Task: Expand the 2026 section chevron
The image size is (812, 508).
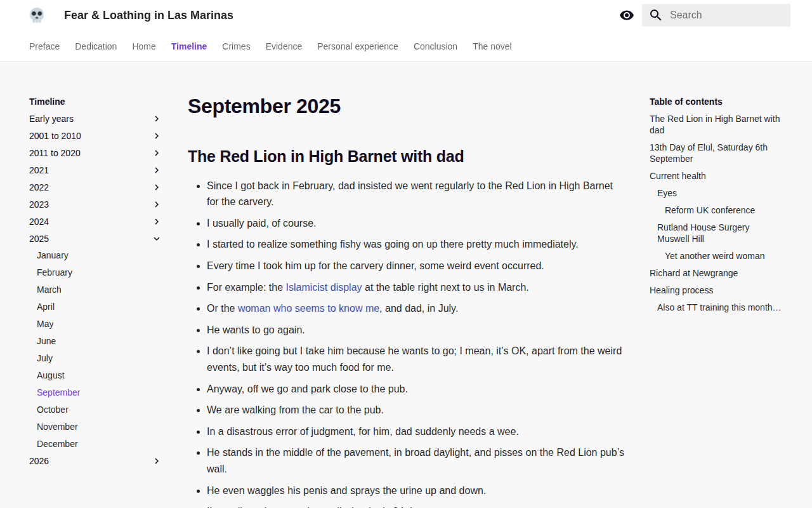Action: point(157,461)
